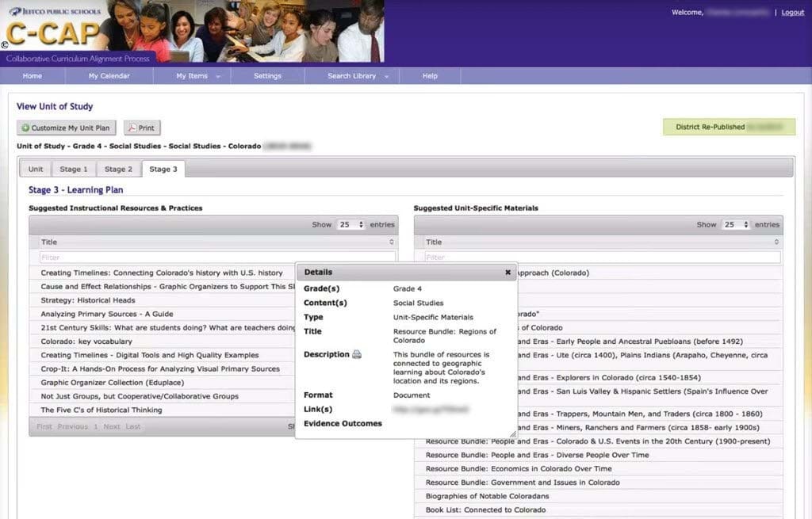This screenshot has width=812, height=519.
Task: Click the Logout link
Action: point(792,13)
